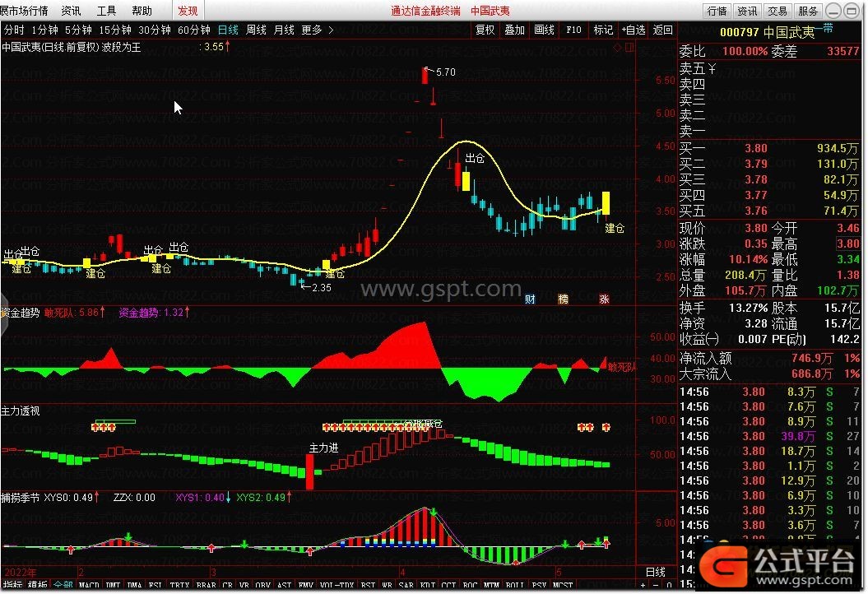Click the 返回 back button
This screenshot has height=594, width=868.
[x=662, y=30]
